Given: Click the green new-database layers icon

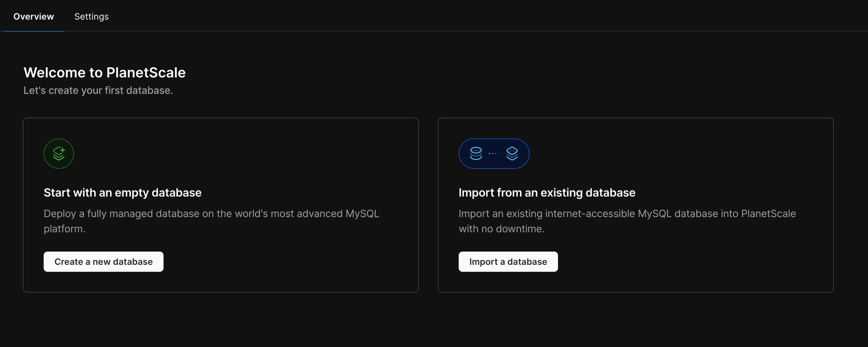Looking at the screenshot, I should pyautogui.click(x=59, y=154).
